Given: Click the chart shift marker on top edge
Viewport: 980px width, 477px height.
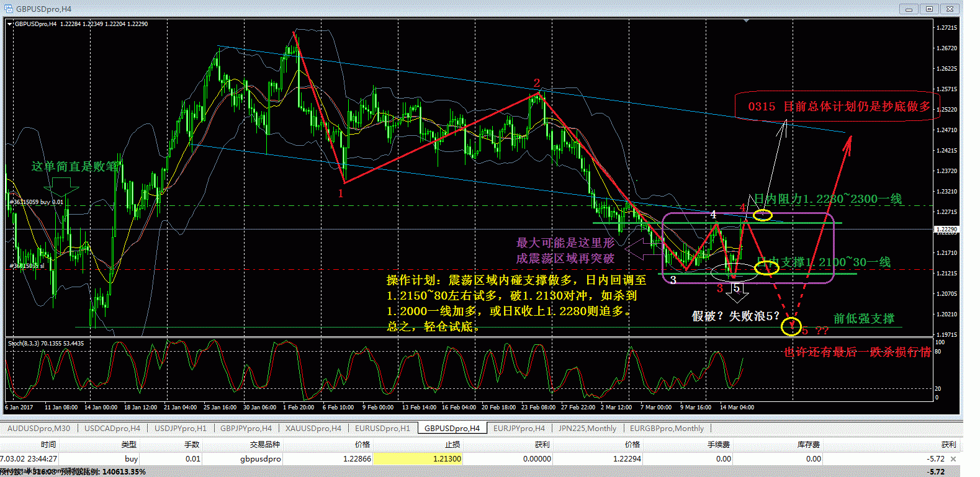Looking at the screenshot, I should click(x=747, y=20).
